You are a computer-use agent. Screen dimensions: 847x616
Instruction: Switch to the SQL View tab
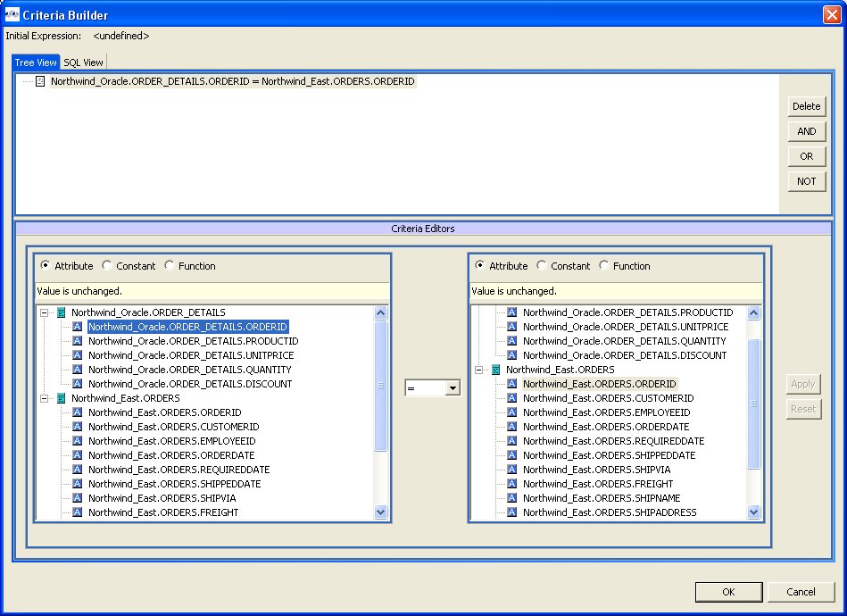83,62
